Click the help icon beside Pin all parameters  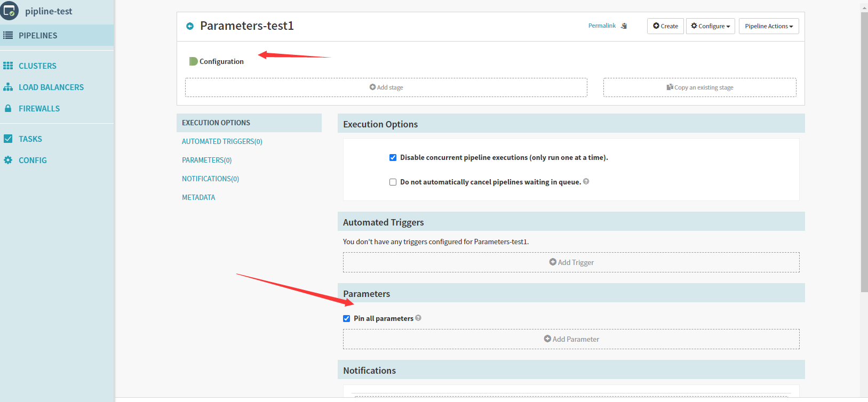coord(418,318)
